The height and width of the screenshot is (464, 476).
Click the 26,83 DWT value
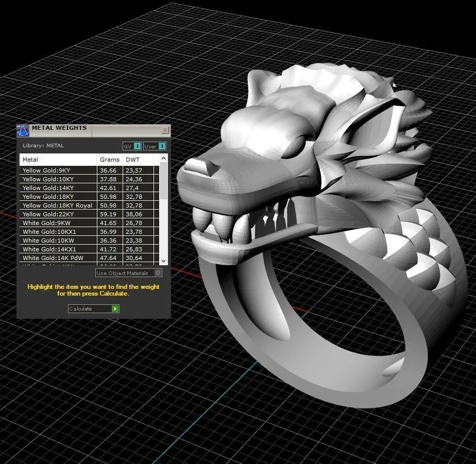(134, 249)
